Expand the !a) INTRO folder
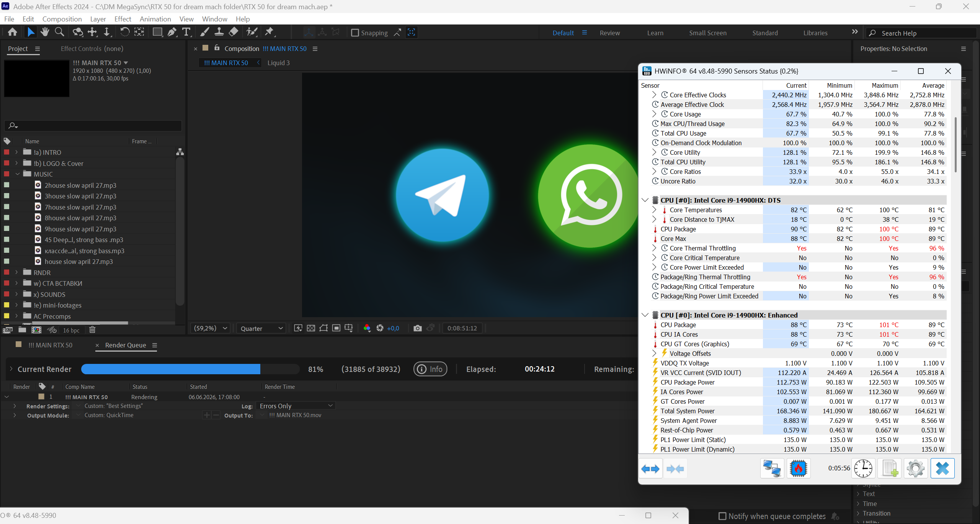This screenshot has width=980, height=524. (x=16, y=152)
